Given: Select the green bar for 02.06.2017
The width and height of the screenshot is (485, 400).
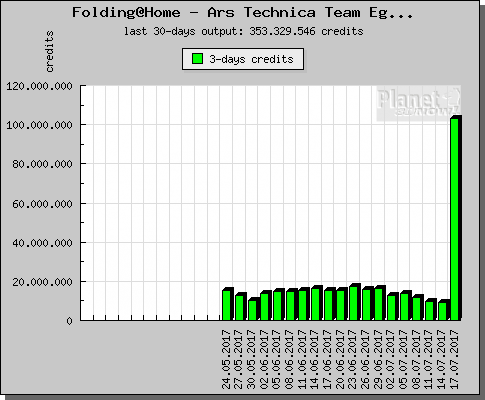Looking at the screenshot, I should (x=264, y=307).
